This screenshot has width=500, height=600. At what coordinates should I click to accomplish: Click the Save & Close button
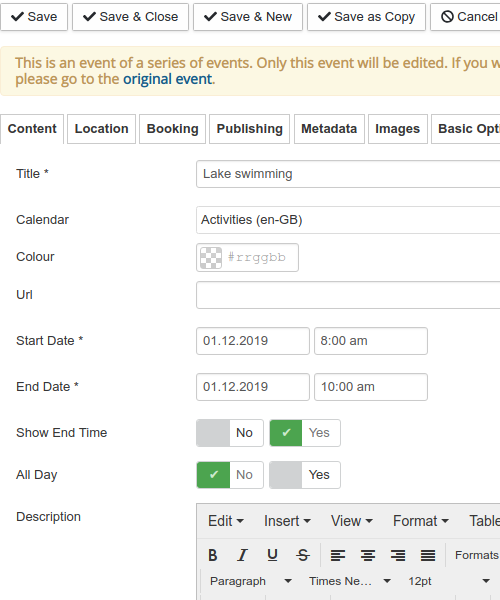tap(130, 17)
